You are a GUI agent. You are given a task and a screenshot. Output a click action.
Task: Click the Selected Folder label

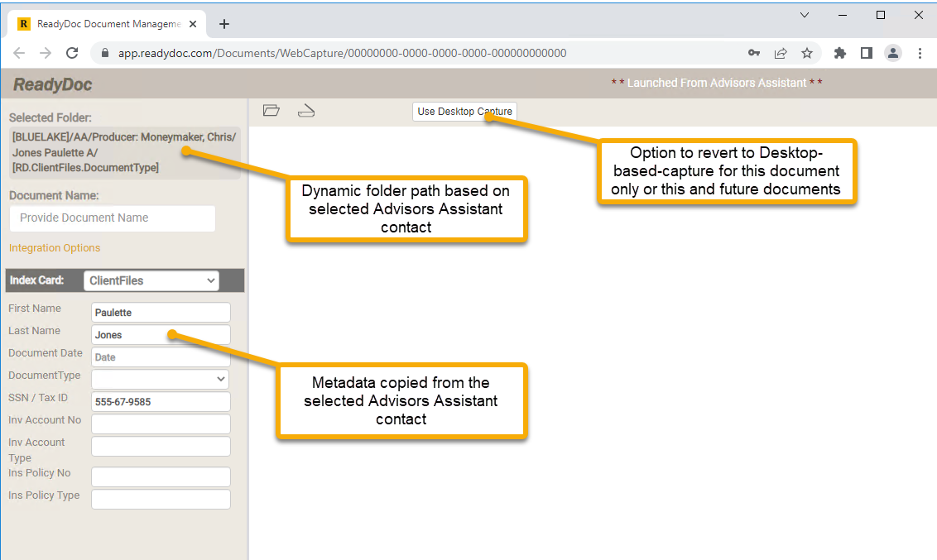click(x=50, y=117)
